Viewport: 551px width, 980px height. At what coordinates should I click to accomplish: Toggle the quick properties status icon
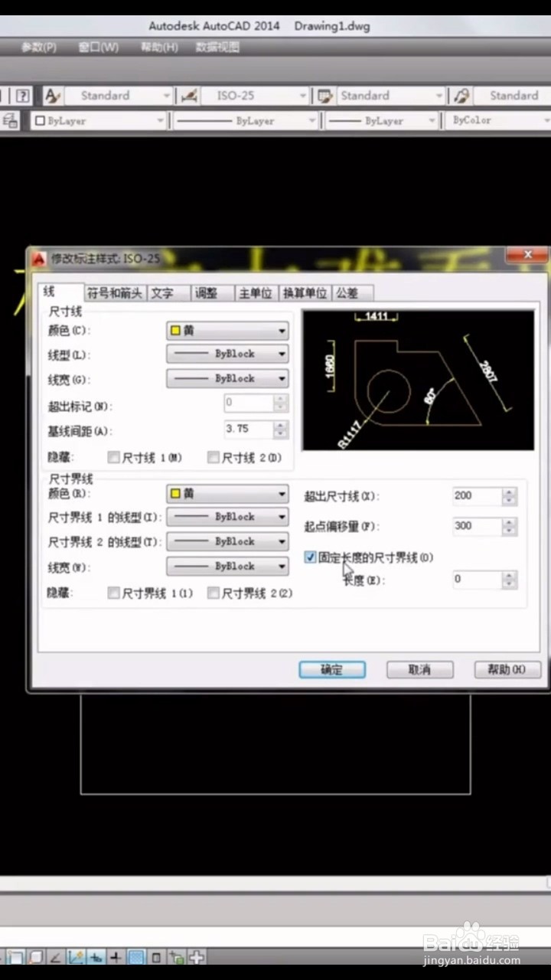(156, 957)
